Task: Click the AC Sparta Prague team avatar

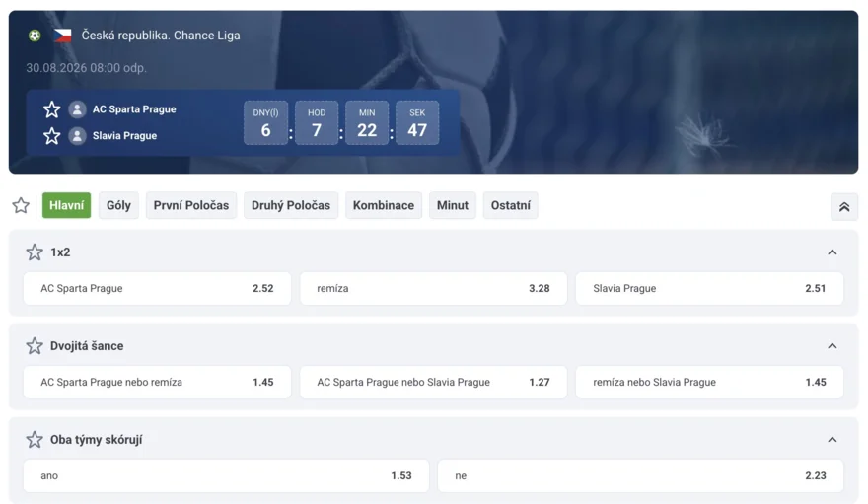Action: pos(78,109)
